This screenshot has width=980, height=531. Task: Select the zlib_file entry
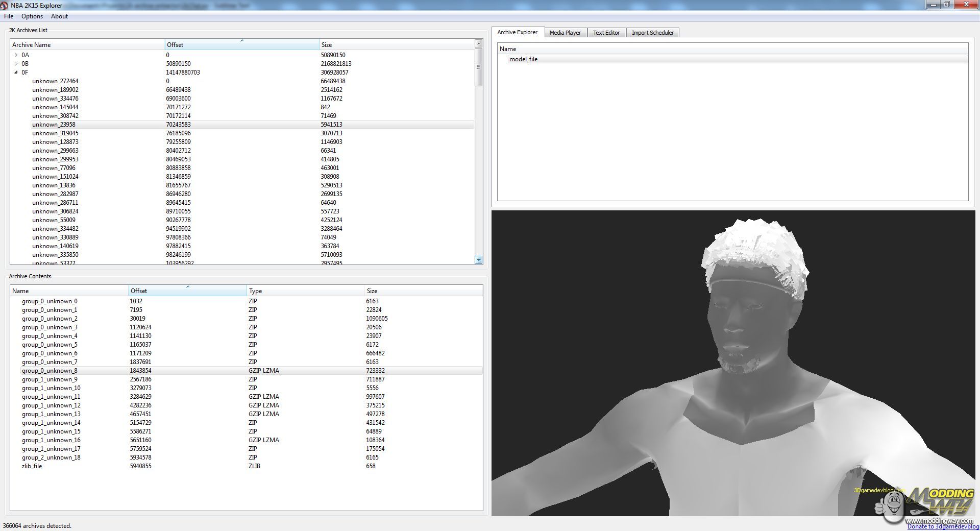(32, 466)
